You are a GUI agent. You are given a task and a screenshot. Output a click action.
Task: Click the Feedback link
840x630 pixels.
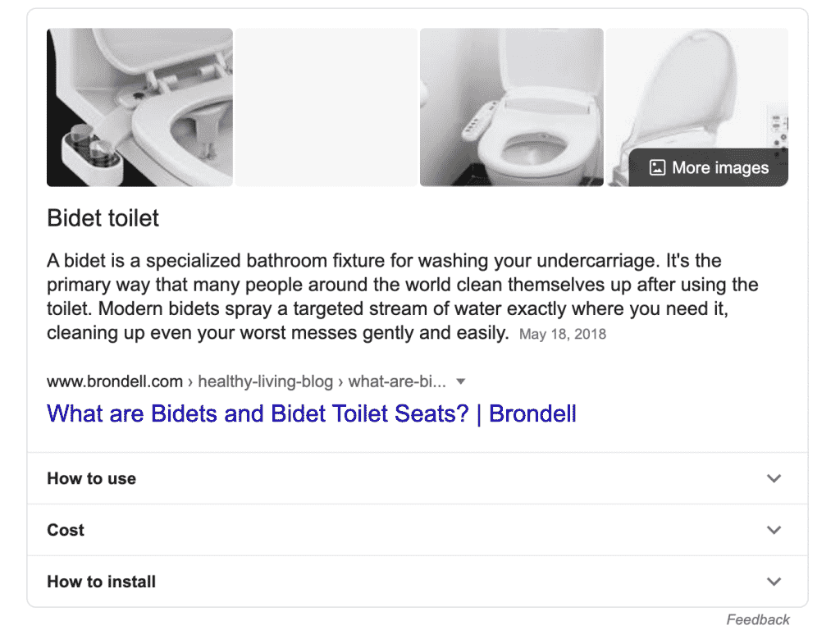pyautogui.click(x=759, y=619)
